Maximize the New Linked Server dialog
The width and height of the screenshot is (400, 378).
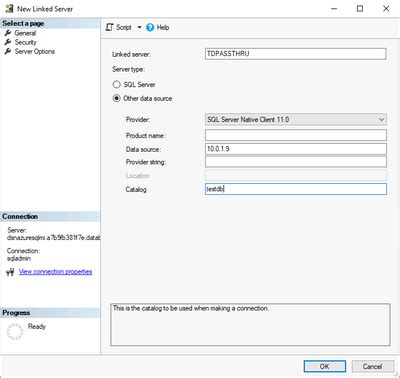point(360,9)
